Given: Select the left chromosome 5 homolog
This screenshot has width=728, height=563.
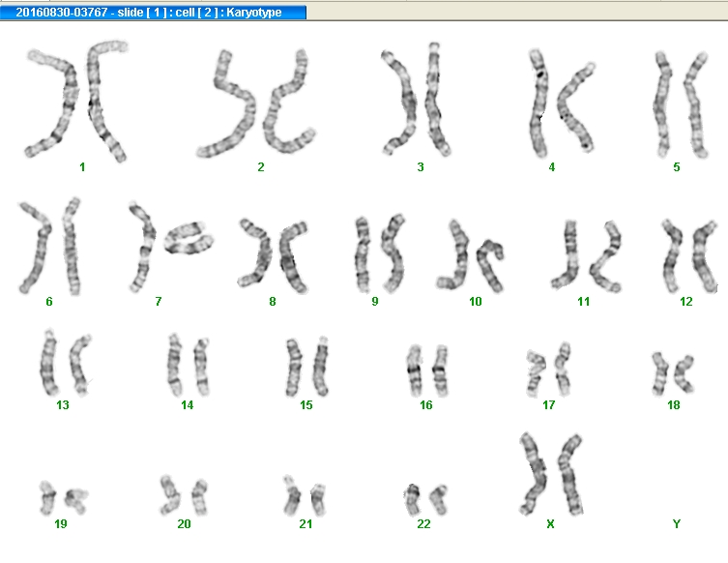Looking at the screenshot, I should 662,104.
